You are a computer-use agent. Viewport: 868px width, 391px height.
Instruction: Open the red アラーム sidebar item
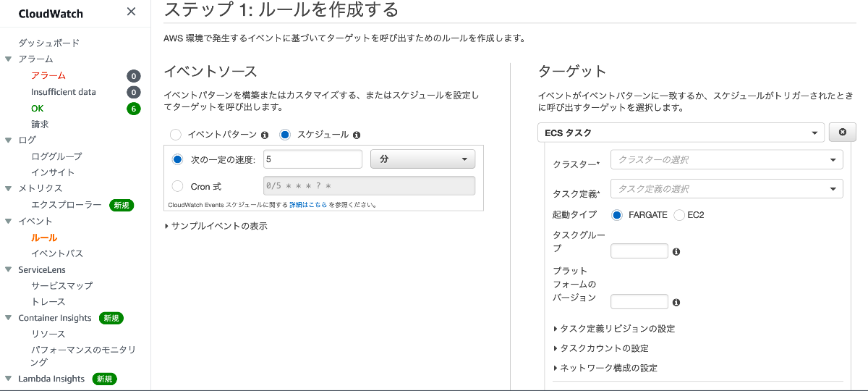(x=48, y=76)
